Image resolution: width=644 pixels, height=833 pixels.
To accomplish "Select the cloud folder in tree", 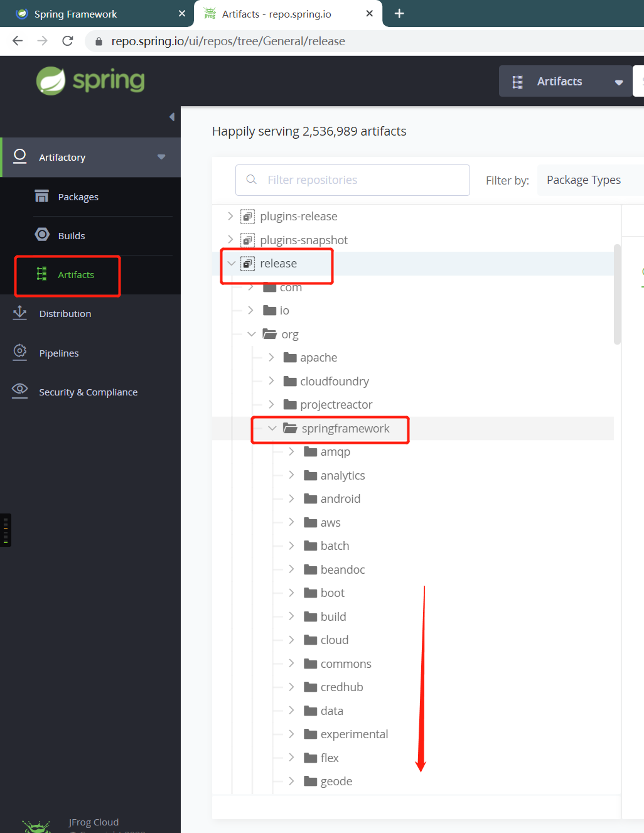I will (334, 640).
